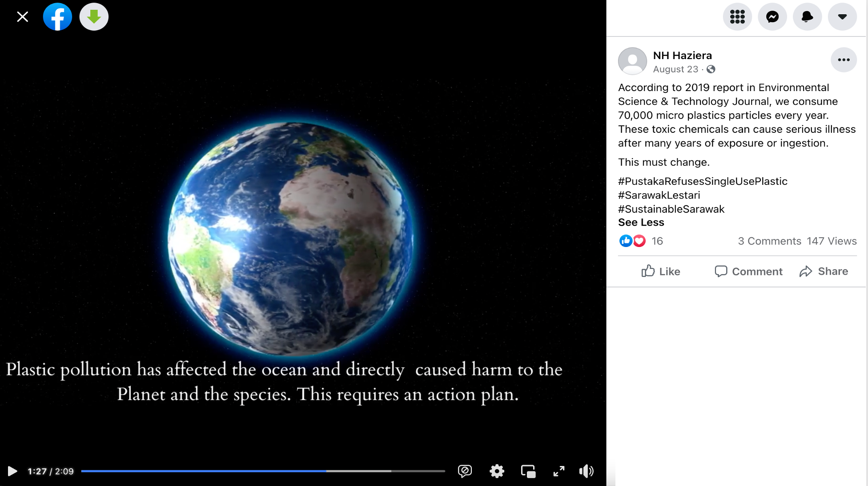868x486 pixels.
Task: Click the green download arrow icon
Action: [x=94, y=17]
